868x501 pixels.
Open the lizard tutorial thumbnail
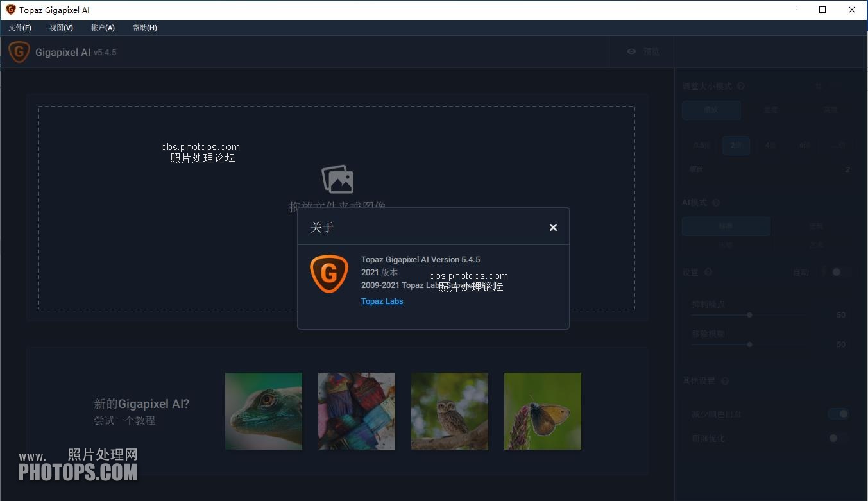(x=264, y=411)
